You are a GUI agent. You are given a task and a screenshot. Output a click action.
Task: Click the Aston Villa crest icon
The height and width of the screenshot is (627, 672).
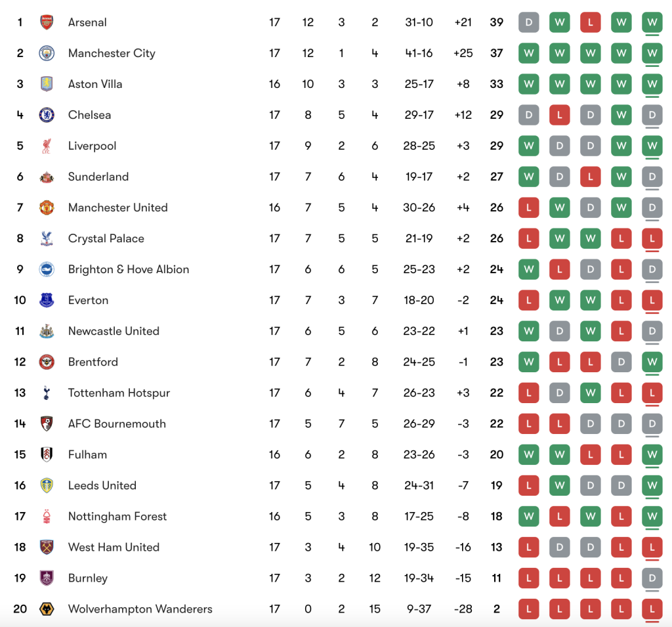(47, 84)
